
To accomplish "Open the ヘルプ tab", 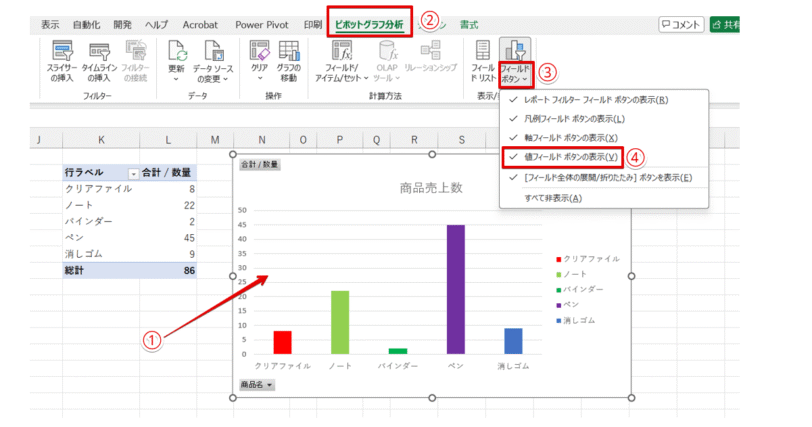I will (157, 25).
